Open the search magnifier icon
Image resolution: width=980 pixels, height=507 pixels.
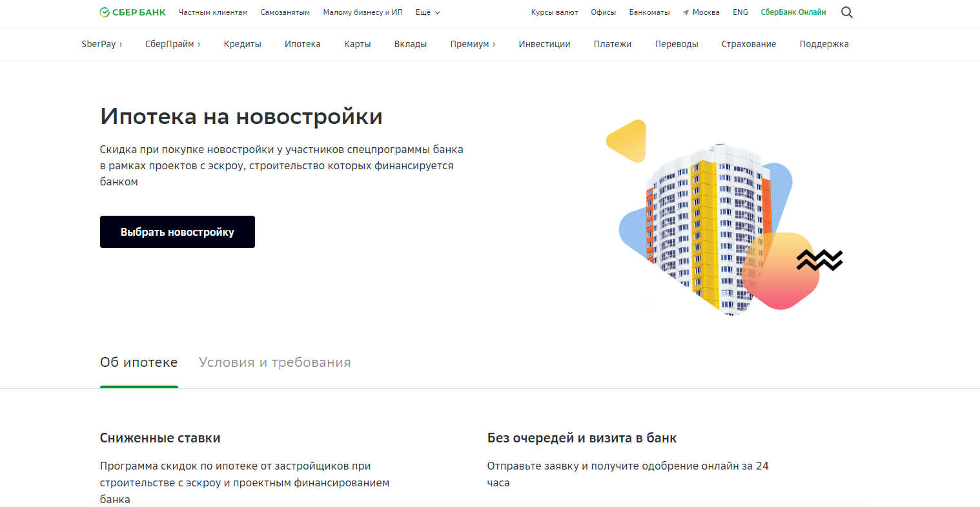pos(847,12)
